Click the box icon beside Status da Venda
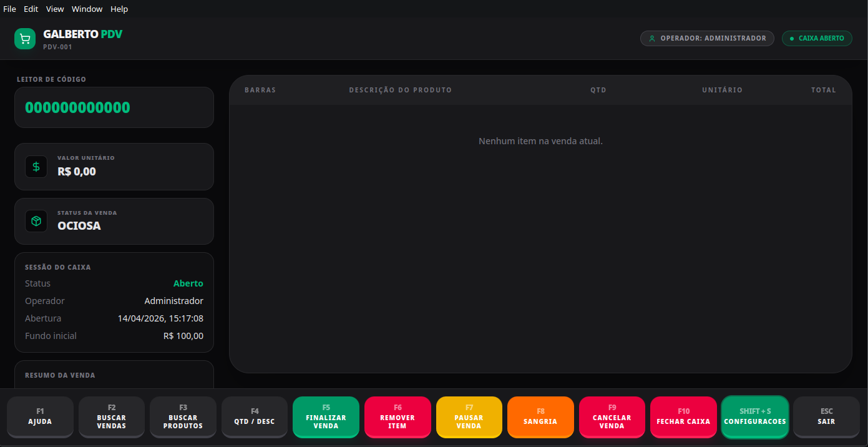 tap(36, 221)
